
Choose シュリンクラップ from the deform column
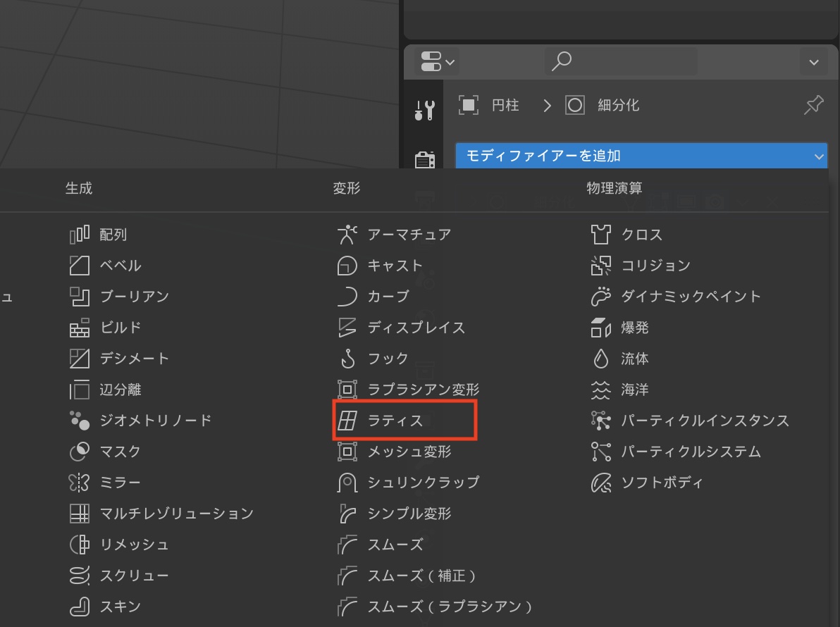coord(423,483)
